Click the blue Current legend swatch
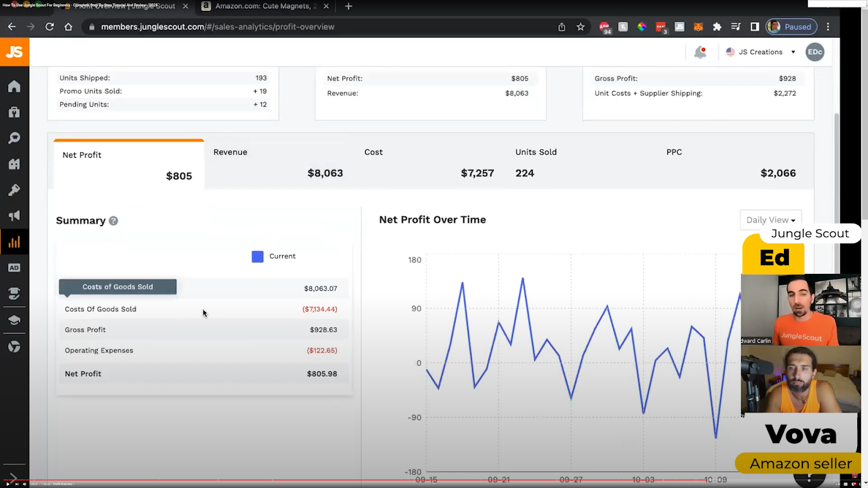The image size is (868, 488). coord(258,256)
